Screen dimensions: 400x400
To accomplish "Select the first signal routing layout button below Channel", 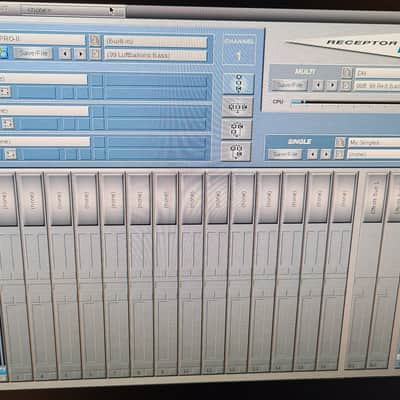I will tap(238, 83).
